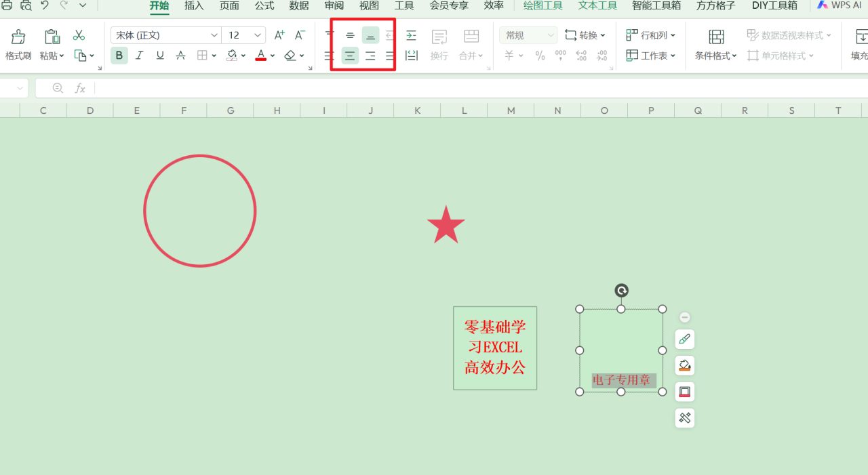This screenshot has height=475, width=868.
Task: Open the 文本工具 (Text Tools) tab
Action: point(597,5)
